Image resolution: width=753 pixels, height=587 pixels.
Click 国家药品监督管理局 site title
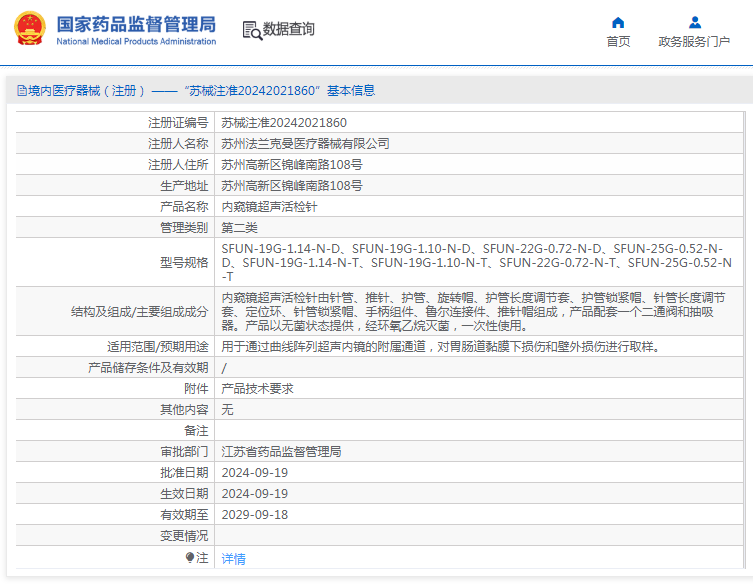[x=136, y=24]
